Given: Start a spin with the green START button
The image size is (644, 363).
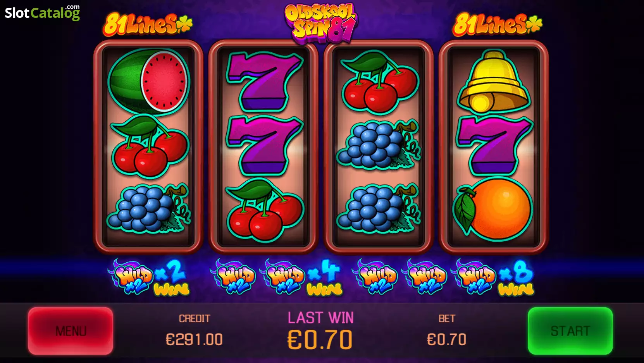Looking at the screenshot, I should [x=570, y=331].
